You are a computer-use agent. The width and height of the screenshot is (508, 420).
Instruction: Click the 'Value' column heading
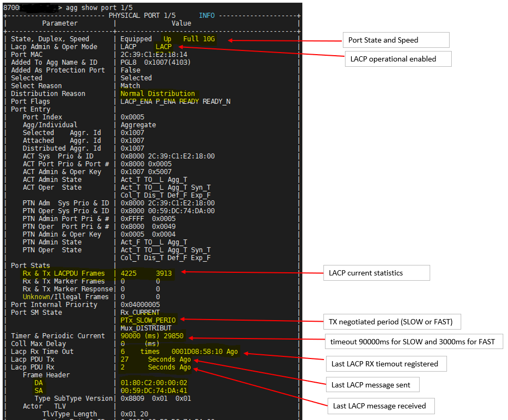[181, 23]
